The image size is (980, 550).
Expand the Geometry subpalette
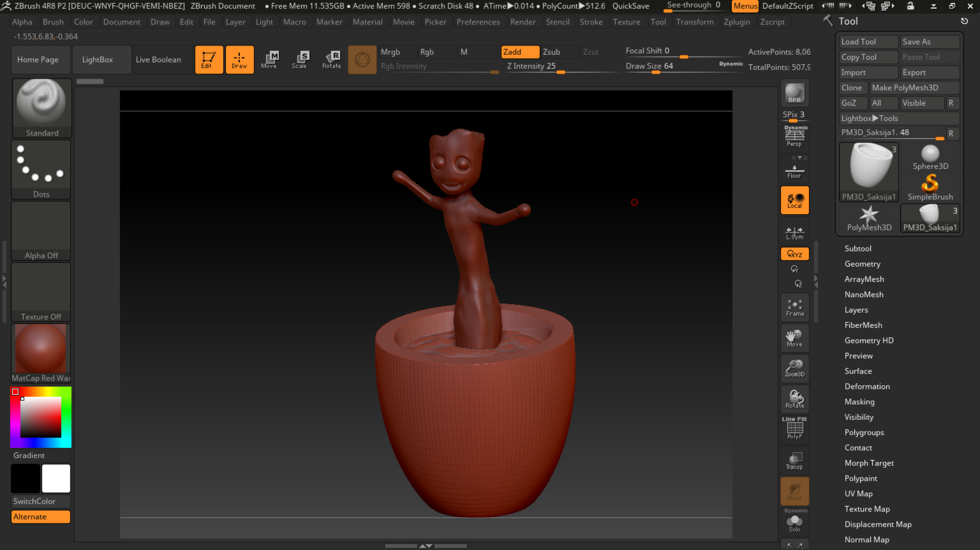tap(862, 264)
